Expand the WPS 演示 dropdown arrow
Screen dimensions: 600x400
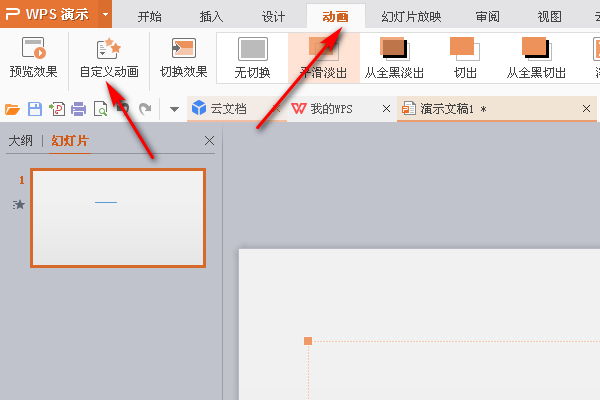[105, 15]
